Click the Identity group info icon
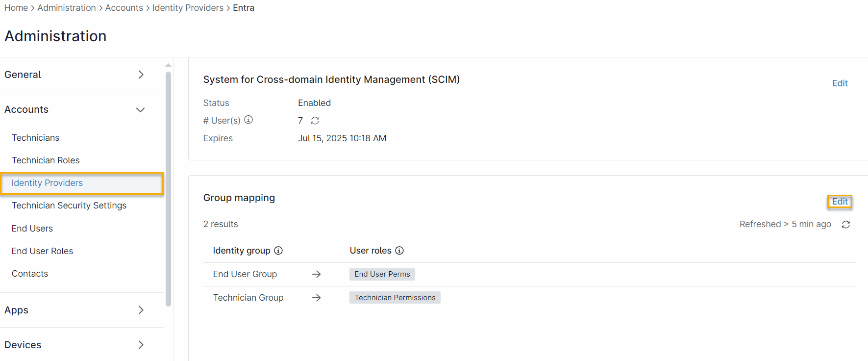Image resolution: width=868 pixels, height=361 pixels. pos(278,251)
